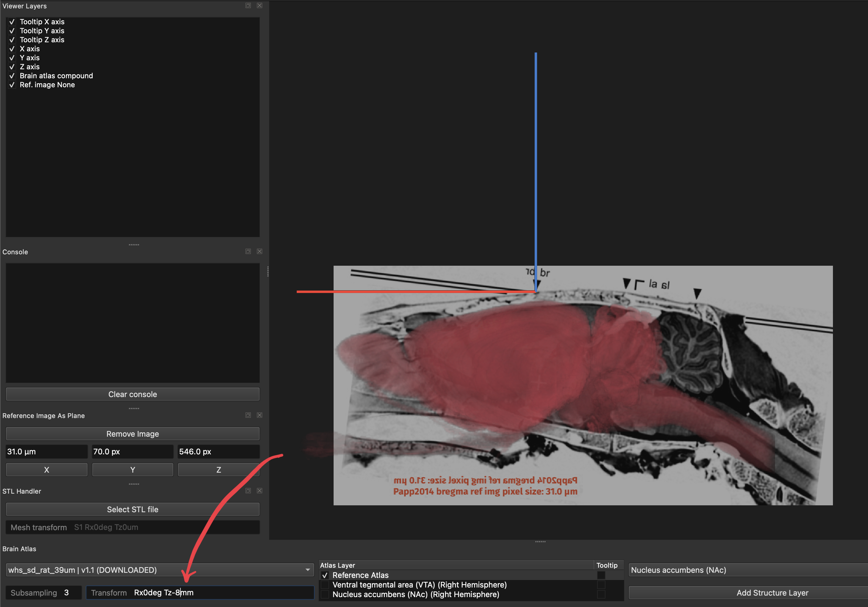Open the whs_sd_rat_39um atlas dropdown

coord(160,570)
